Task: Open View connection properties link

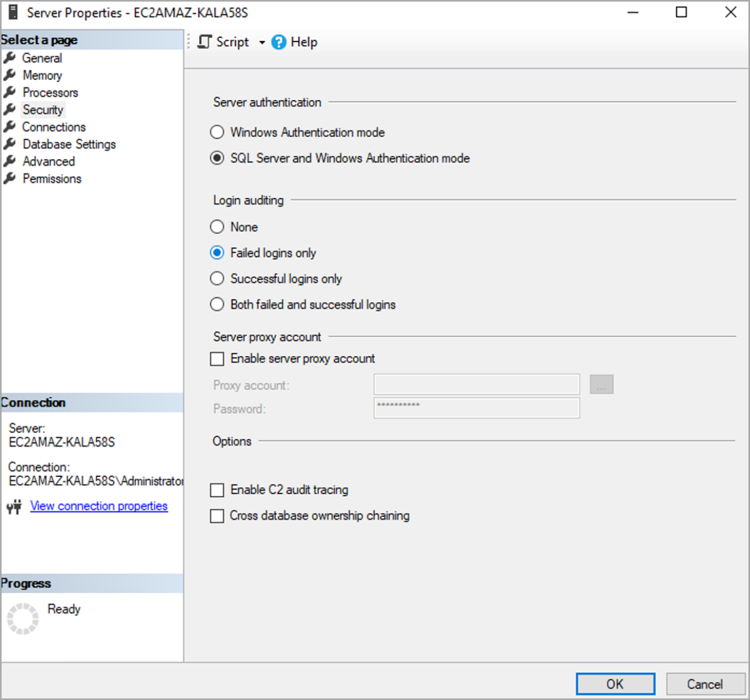Action: 99,506
